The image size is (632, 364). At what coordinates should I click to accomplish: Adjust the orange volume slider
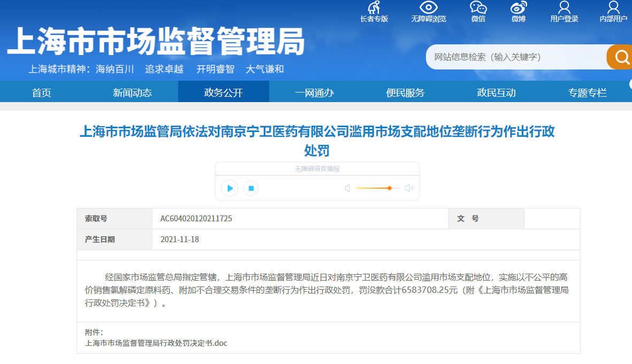[389, 188]
